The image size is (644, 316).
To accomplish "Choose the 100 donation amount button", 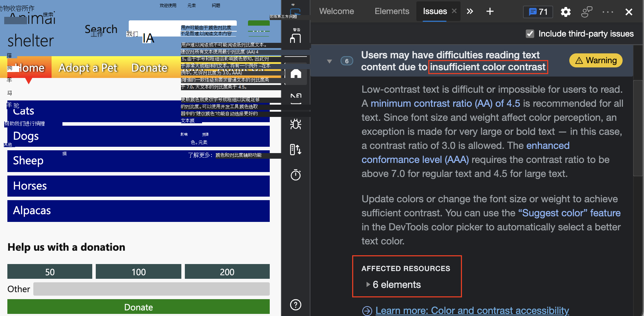I will pyautogui.click(x=139, y=271).
